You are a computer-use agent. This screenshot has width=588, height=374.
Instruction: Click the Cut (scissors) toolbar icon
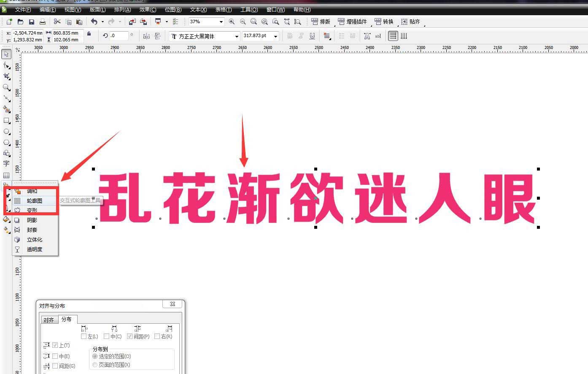tap(57, 22)
